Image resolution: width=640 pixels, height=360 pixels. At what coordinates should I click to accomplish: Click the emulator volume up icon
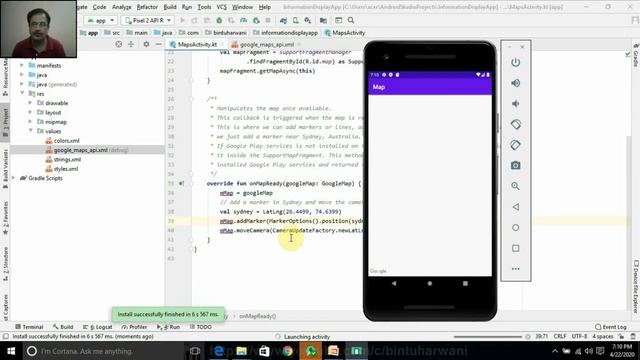click(x=516, y=83)
